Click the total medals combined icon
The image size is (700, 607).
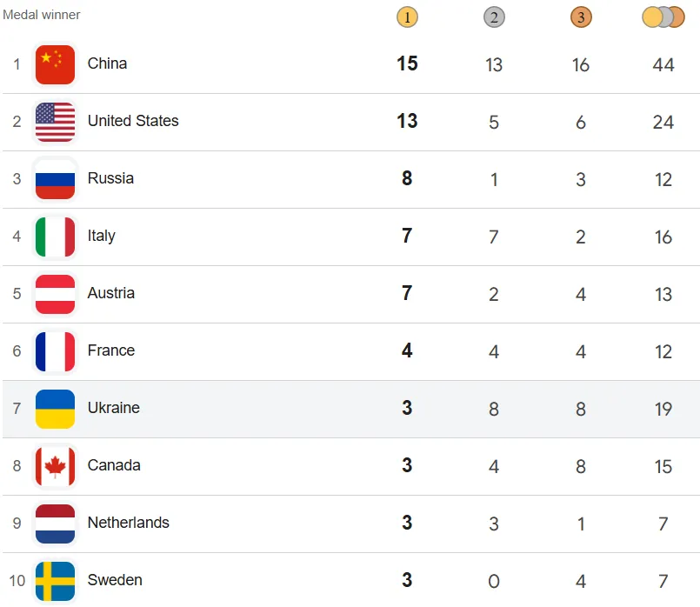pyautogui.click(x=663, y=17)
